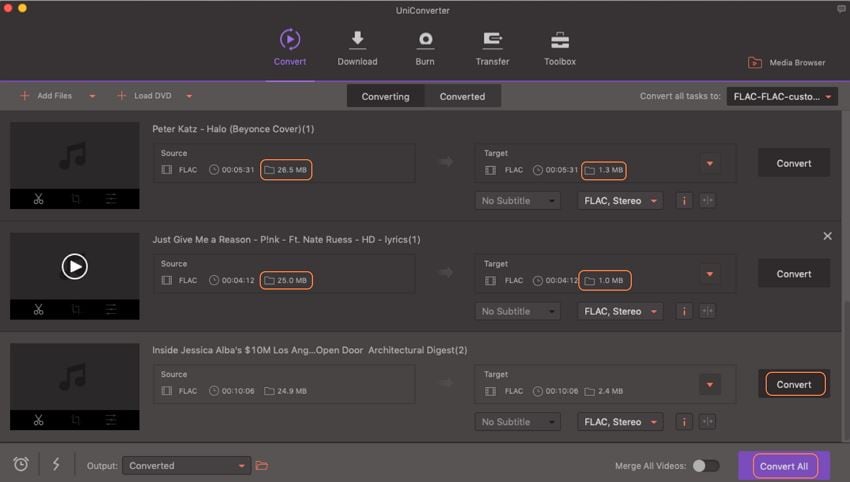The width and height of the screenshot is (850, 482).
Task: Open effects settings for Peter Katz Halo
Action: coord(111,199)
